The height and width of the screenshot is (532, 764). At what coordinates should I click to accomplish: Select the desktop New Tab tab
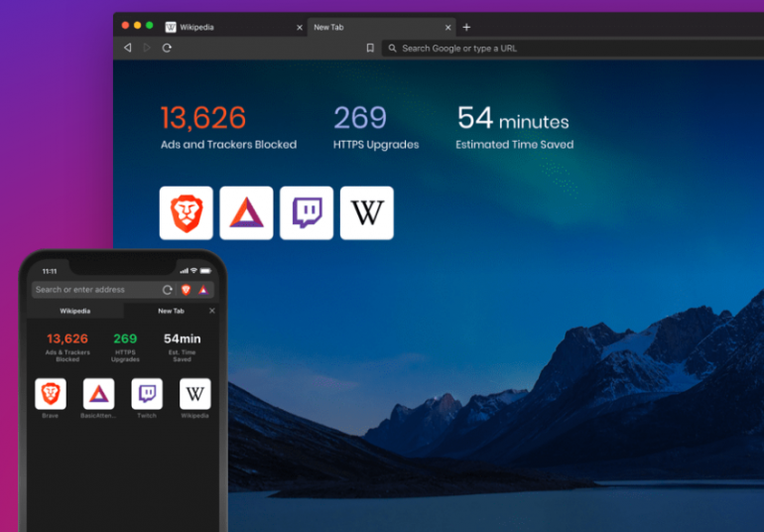(382, 28)
